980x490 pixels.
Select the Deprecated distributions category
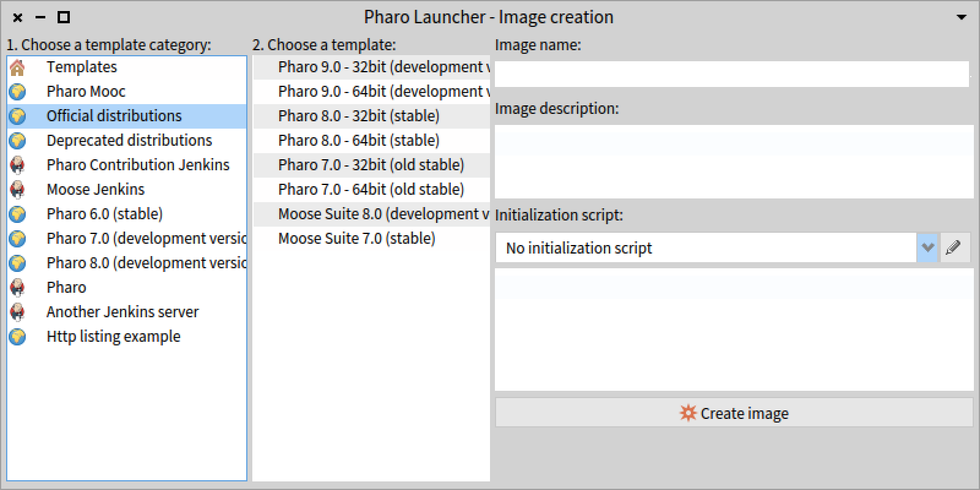coord(127,140)
